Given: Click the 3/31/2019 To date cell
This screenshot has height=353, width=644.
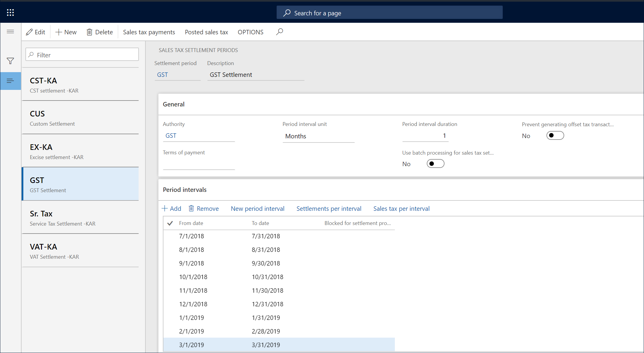Looking at the screenshot, I should point(266,345).
